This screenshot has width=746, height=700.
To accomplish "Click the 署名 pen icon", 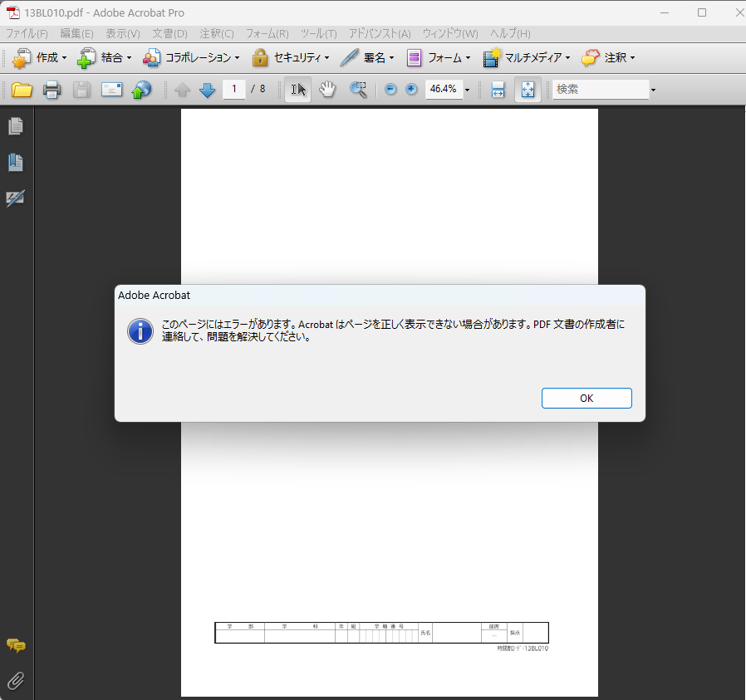I will [350, 57].
